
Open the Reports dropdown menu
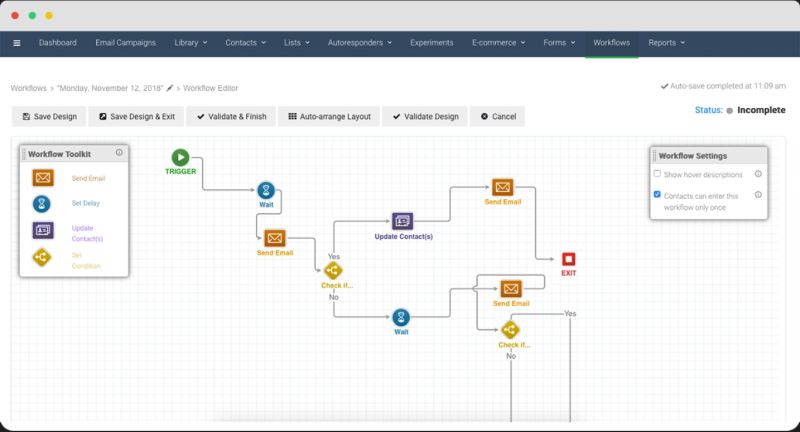click(x=666, y=43)
